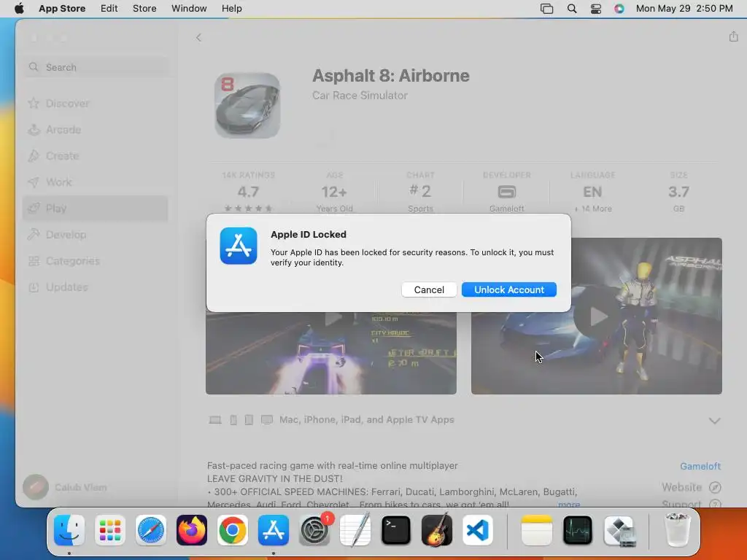Open the Window menu
This screenshot has height=560, width=747.
coord(189,9)
